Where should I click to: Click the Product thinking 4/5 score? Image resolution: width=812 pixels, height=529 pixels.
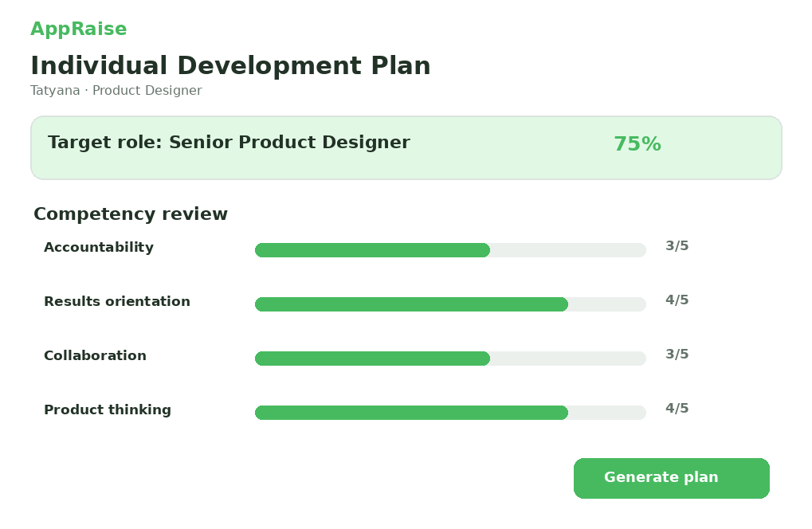click(677, 409)
